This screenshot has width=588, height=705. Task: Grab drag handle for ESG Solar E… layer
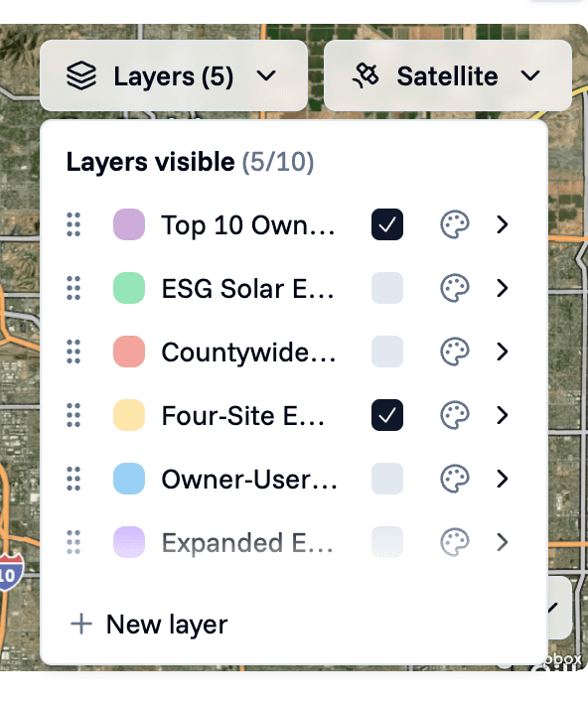73,288
